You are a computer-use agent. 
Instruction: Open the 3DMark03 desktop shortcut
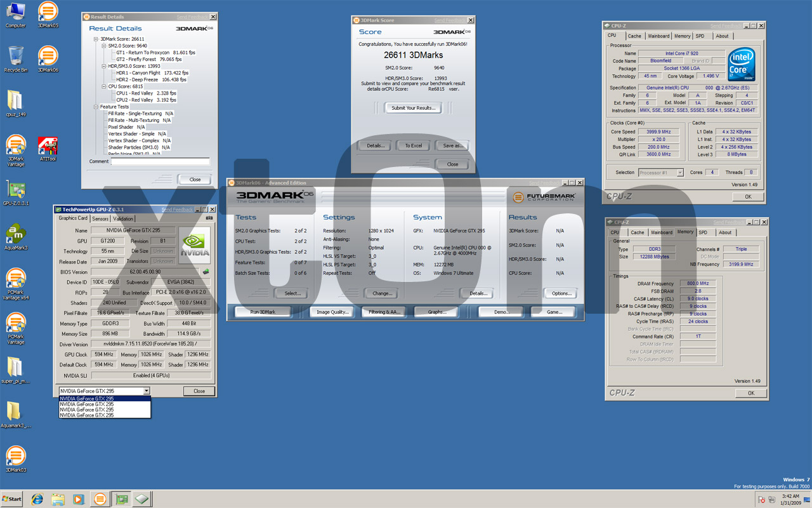click(x=15, y=460)
